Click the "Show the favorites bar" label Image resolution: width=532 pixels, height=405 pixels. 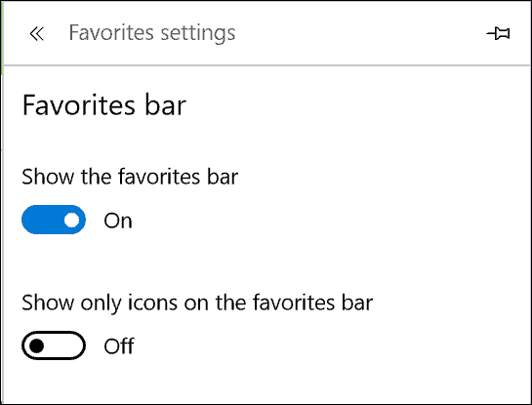pyautogui.click(x=130, y=177)
